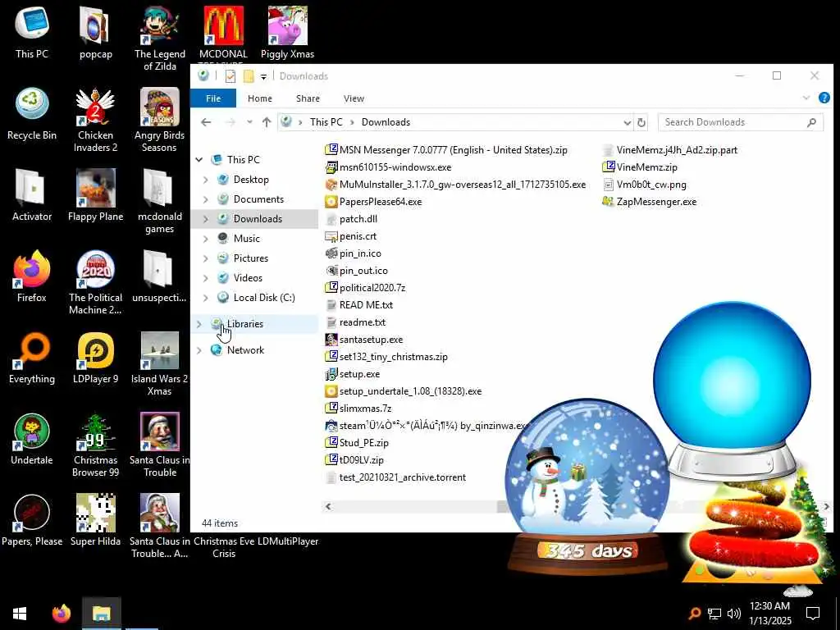
Task: Click the File Explorer taskbar button
Action: [x=101, y=613]
